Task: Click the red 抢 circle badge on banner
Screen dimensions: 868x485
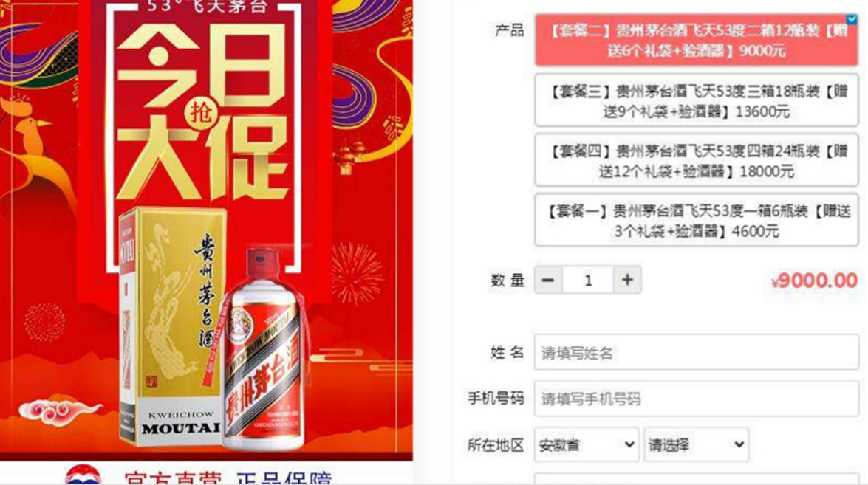Action: 200,113
